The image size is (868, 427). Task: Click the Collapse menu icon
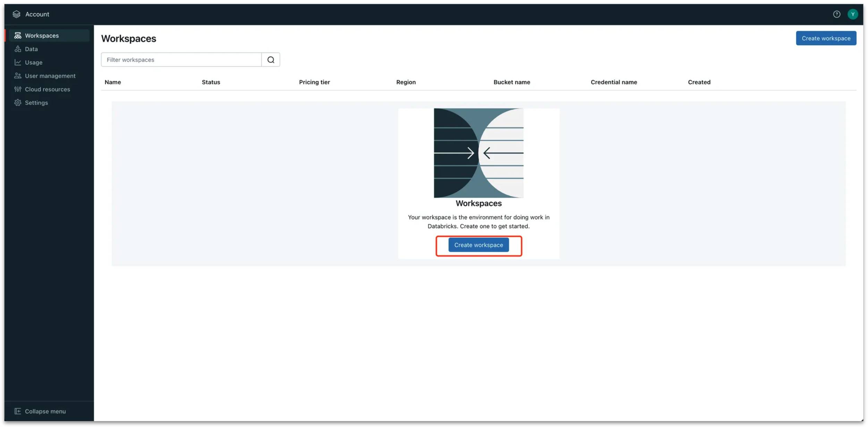click(x=18, y=411)
